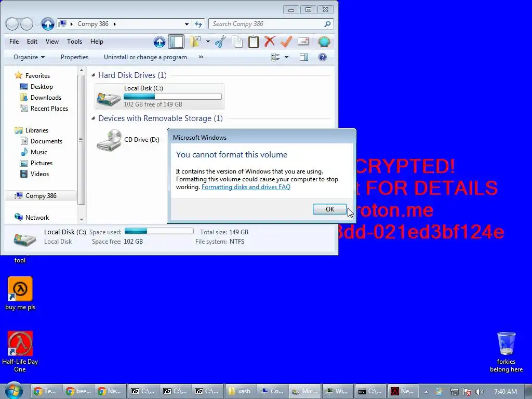Click the 7:40 AM taskbar clock
Image resolution: width=532 pixels, height=399 pixels.
click(506, 392)
